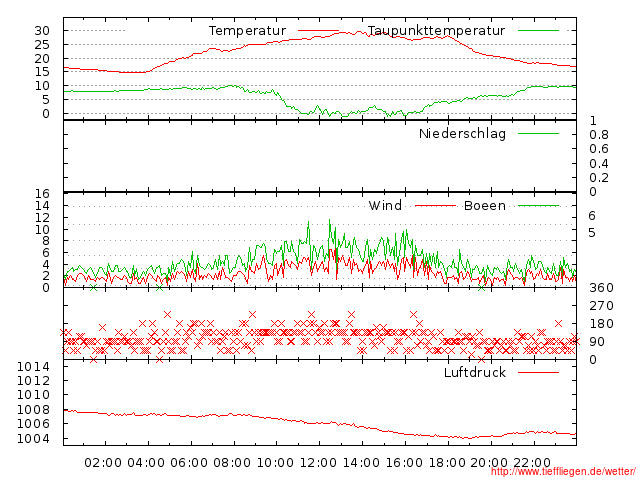
Task: Click the 270 wind direction axis value
Action: pyautogui.click(x=601, y=306)
